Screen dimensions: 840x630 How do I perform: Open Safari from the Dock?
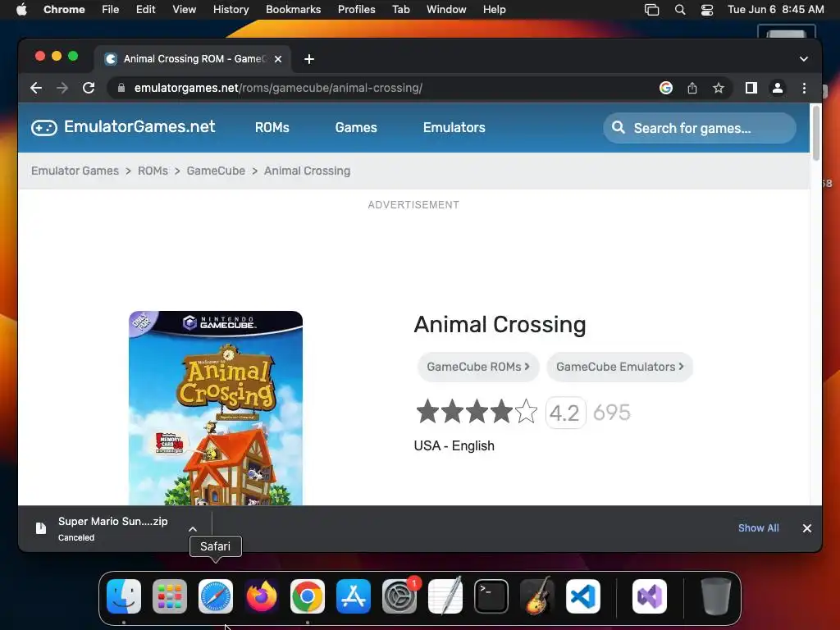tap(216, 596)
